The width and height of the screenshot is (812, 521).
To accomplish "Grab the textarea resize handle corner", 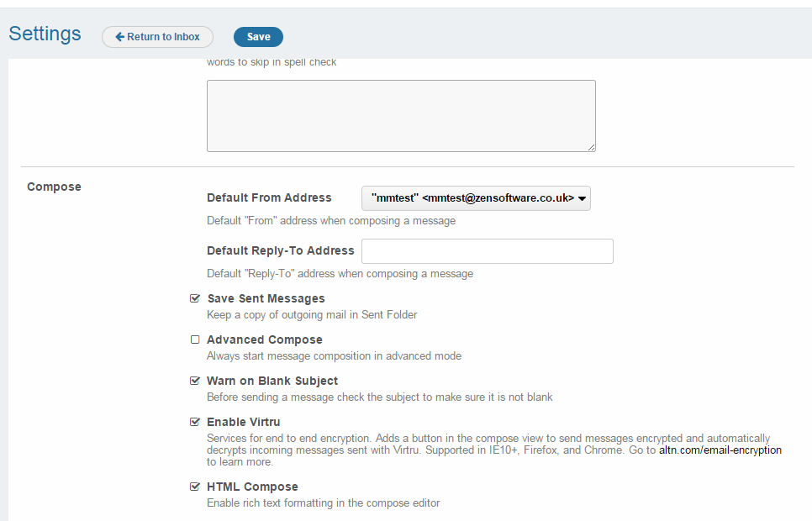I will [x=592, y=148].
